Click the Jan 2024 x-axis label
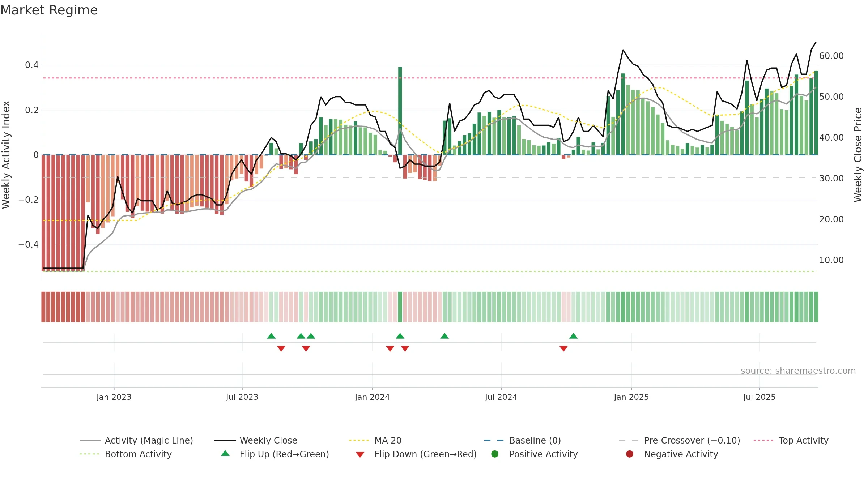Image resolution: width=868 pixels, height=488 pixels. click(x=372, y=397)
